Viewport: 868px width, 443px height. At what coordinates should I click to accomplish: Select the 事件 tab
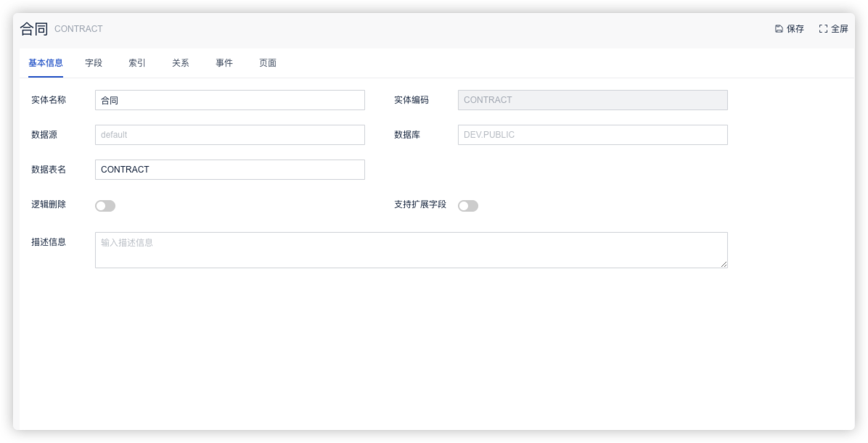(224, 63)
